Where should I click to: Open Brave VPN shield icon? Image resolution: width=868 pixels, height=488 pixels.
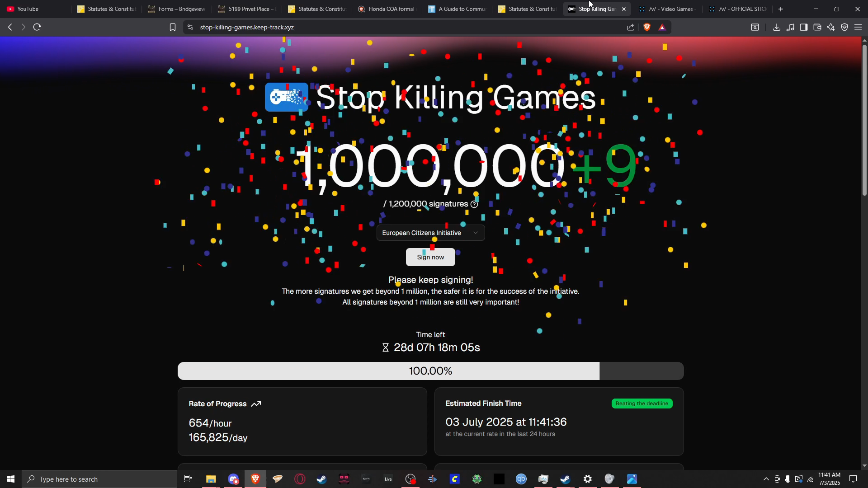click(844, 27)
